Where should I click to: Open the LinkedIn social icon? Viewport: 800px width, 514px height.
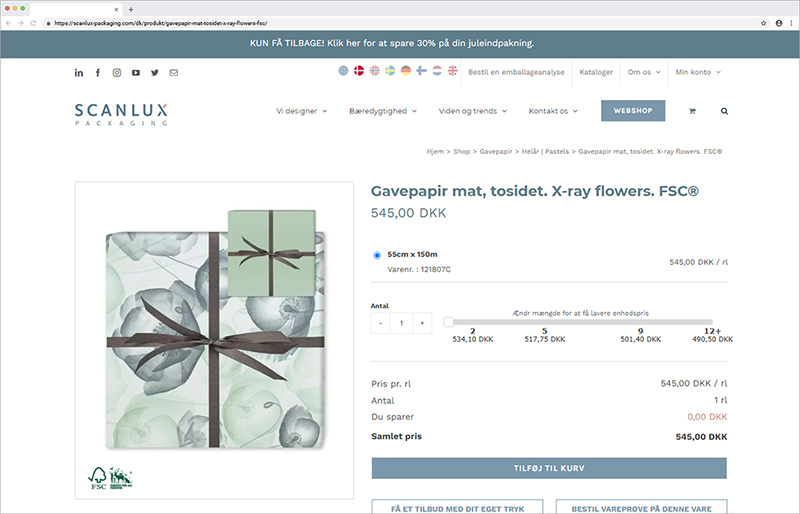click(79, 73)
